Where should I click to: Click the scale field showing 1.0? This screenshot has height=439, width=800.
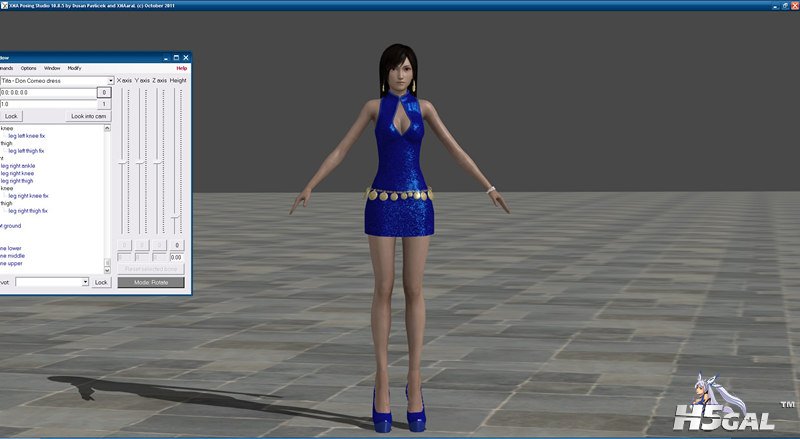click(x=48, y=104)
